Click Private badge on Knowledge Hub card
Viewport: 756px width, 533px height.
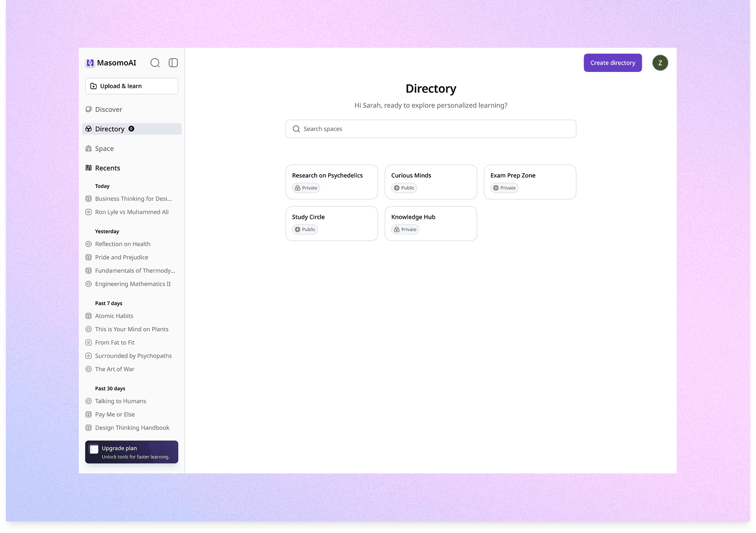[405, 230]
